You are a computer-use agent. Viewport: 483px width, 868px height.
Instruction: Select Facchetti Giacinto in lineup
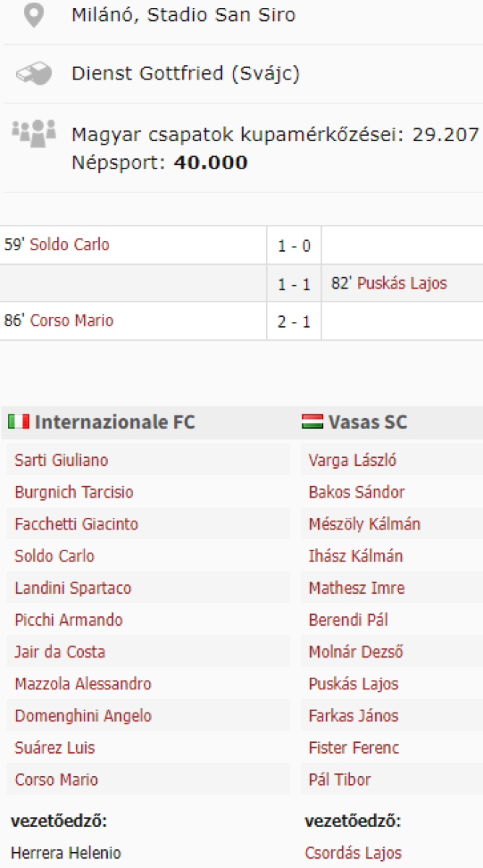77,524
